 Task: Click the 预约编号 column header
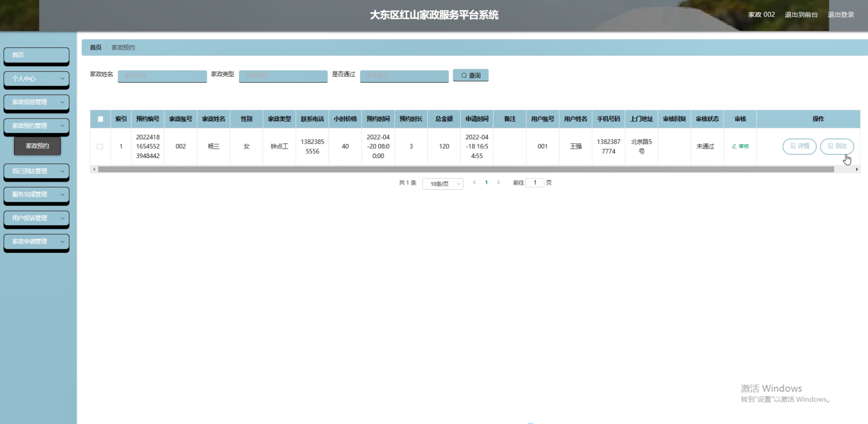(x=148, y=119)
